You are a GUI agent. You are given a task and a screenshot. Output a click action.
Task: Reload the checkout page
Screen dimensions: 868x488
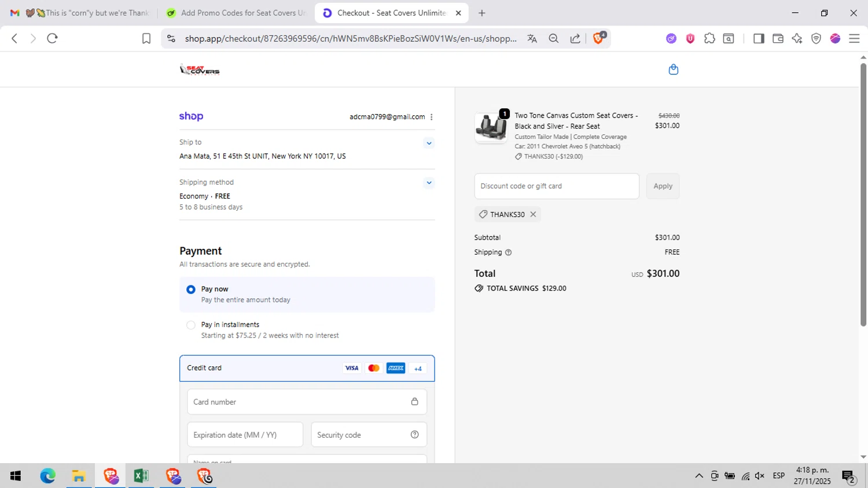coord(52,38)
